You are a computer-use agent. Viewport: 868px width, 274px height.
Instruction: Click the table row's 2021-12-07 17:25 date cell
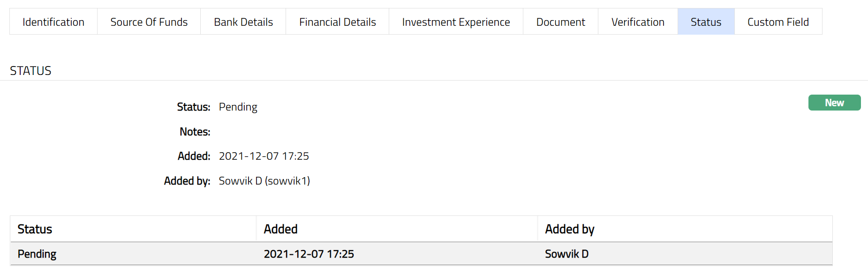309,254
